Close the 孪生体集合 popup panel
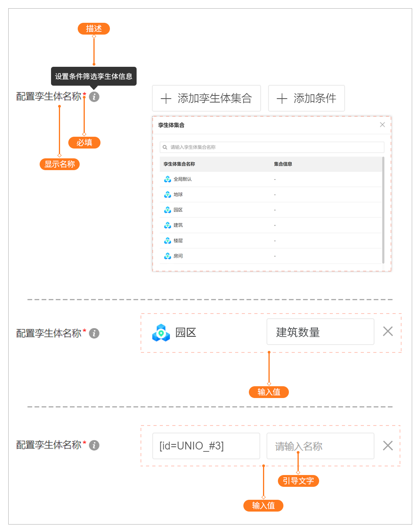Viewport: 420px width, 532px height. pos(382,125)
